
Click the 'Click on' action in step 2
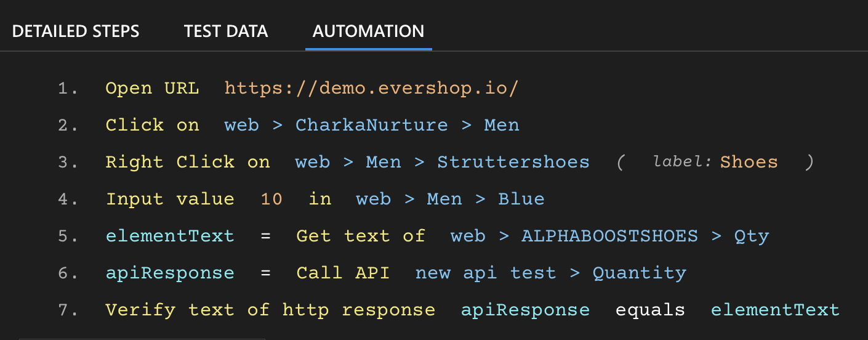tap(152, 125)
